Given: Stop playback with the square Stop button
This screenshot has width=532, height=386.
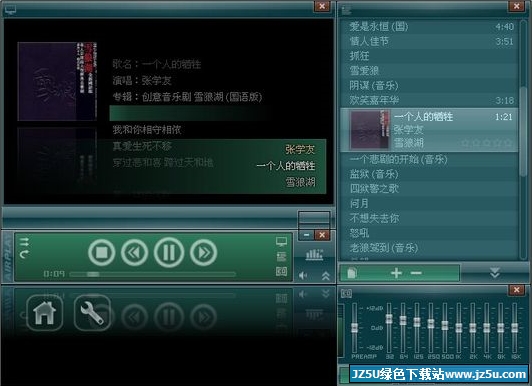Looking at the screenshot, I should (101, 252).
